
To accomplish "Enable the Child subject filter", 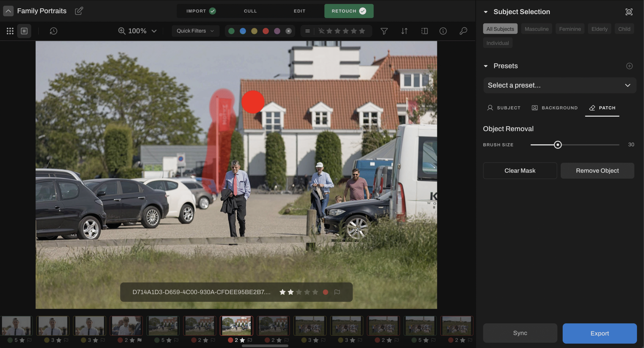I will click(624, 29).
